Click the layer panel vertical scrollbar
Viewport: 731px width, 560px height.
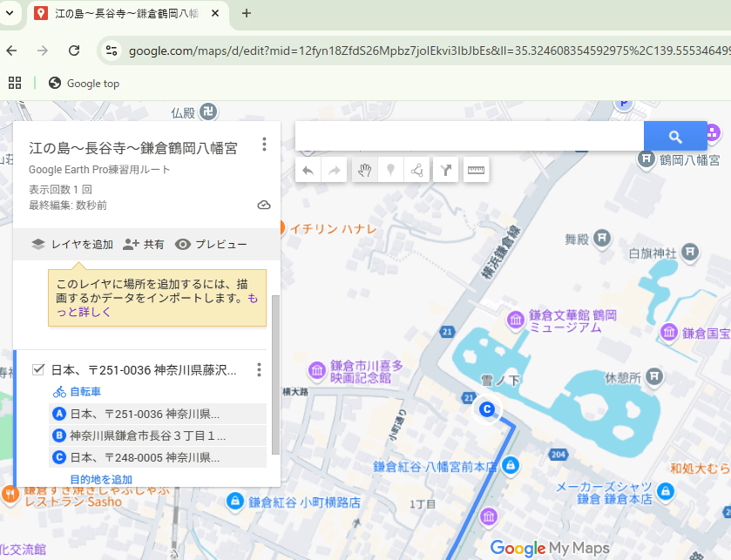point(275,374)
